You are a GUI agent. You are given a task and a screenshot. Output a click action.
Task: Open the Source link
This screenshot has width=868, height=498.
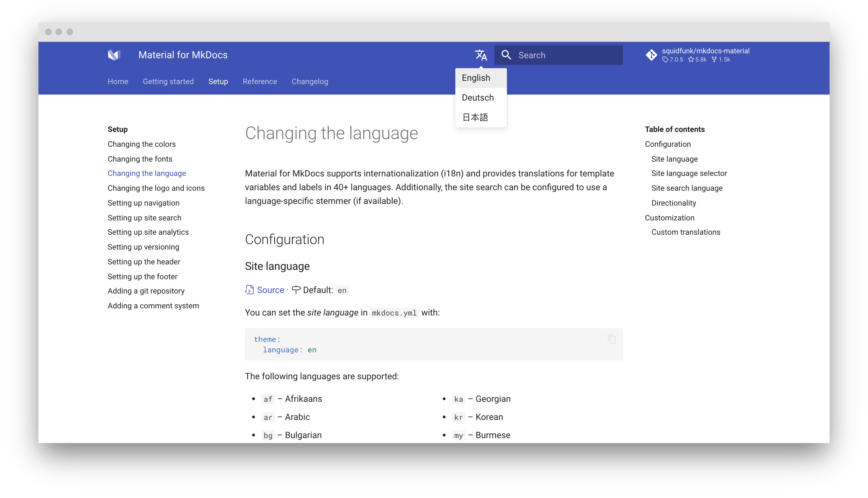tap(270, 290)
